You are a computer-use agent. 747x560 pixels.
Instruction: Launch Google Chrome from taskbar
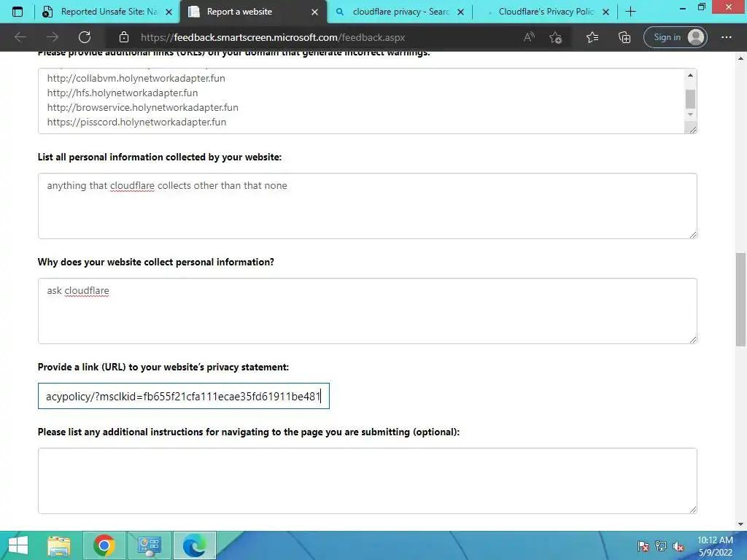(104, 545)
